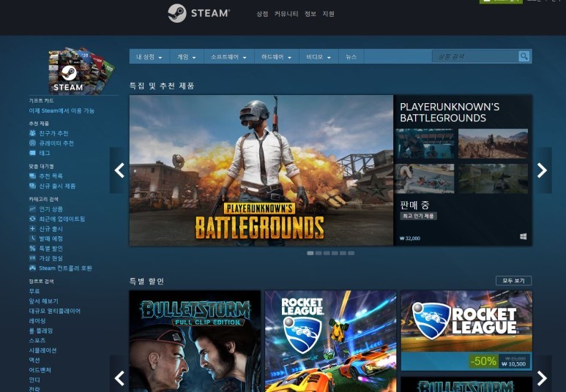Click the percent icon beside 특별 할인

click(32, 248)
